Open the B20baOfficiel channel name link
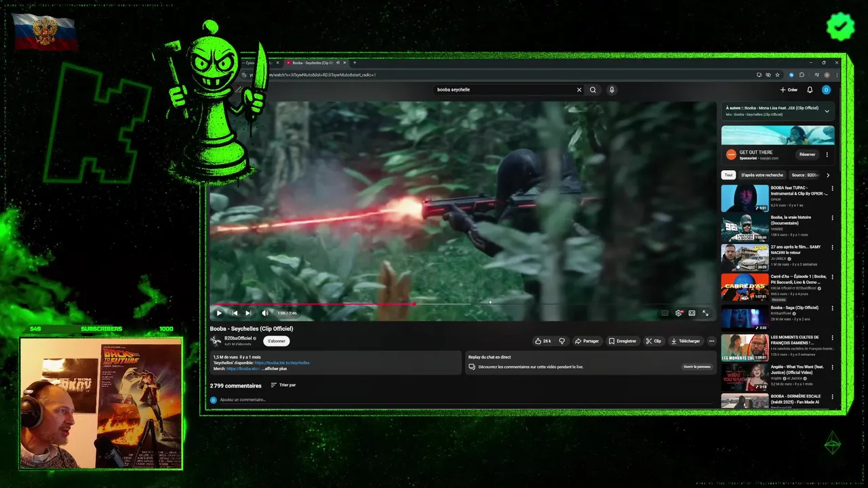The image size is (868, 488). coord(238,338)
